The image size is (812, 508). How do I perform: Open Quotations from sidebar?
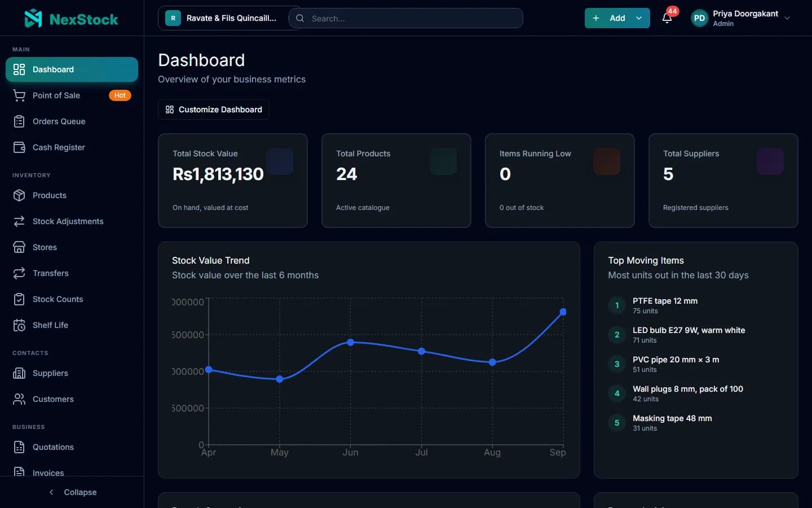(x=72, y=447)
